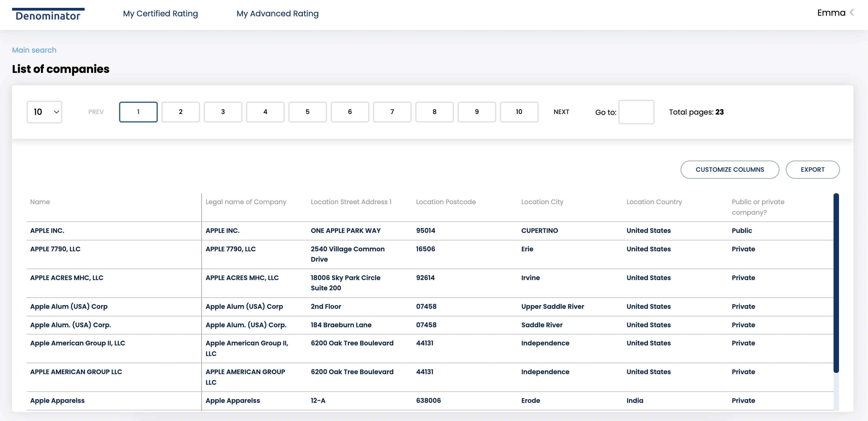Export the company list
868x421 pixels.
pos(812,170)
